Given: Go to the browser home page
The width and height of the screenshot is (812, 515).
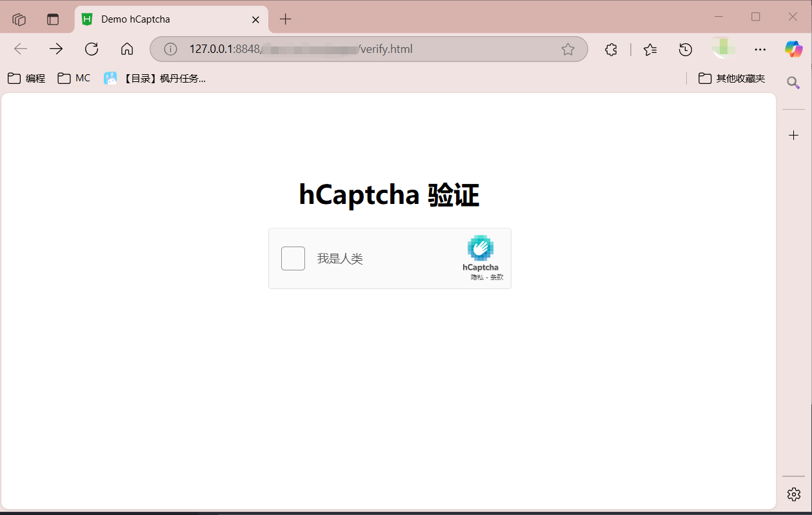Looking at the screenshot, I should coord(127,49).
